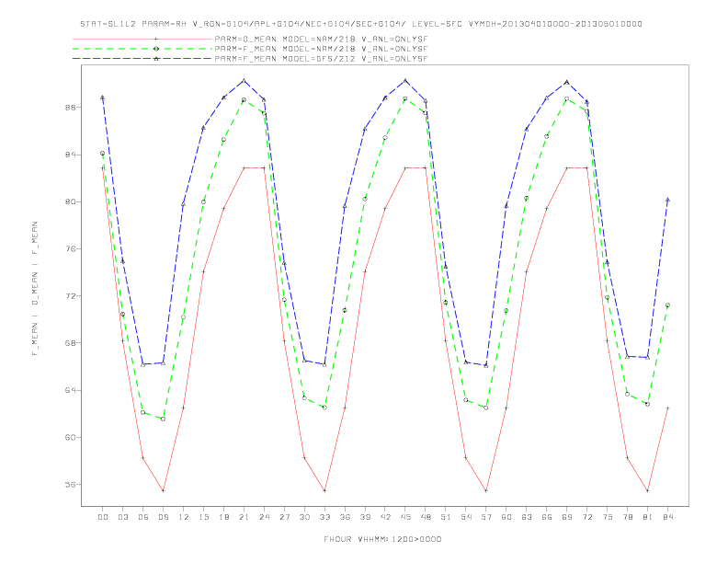Screen dimensions: 728x563
Task: Click the circle marker in the legend
Action: click(x=156, y=49)
